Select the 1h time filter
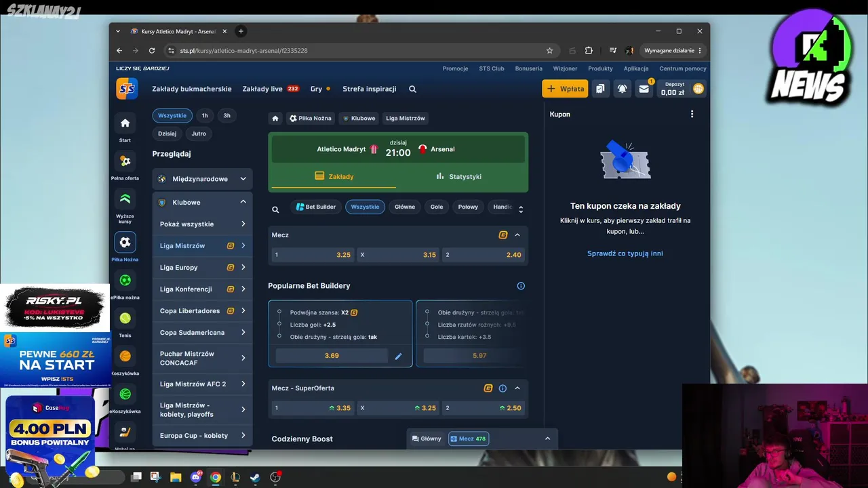Image resolution: width=868 pixels, height=488 pixels. [x=205, y=115]
